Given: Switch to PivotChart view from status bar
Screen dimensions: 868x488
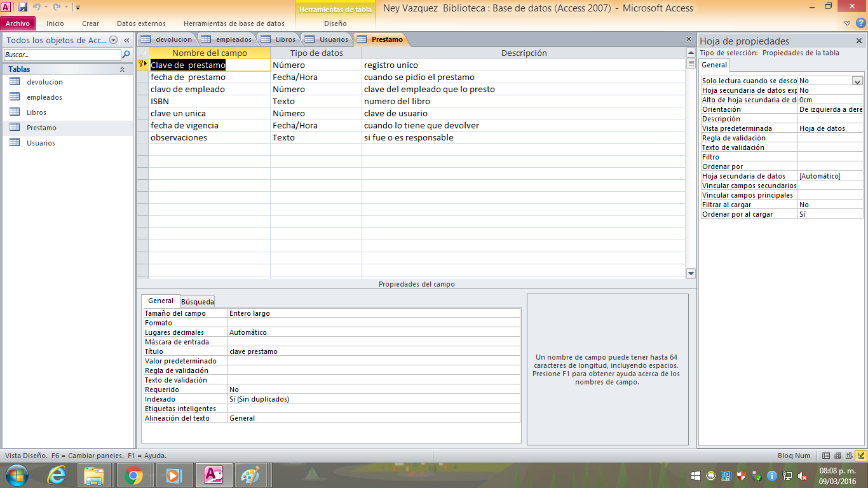Looking at the screenshot, I should point(849,456).
